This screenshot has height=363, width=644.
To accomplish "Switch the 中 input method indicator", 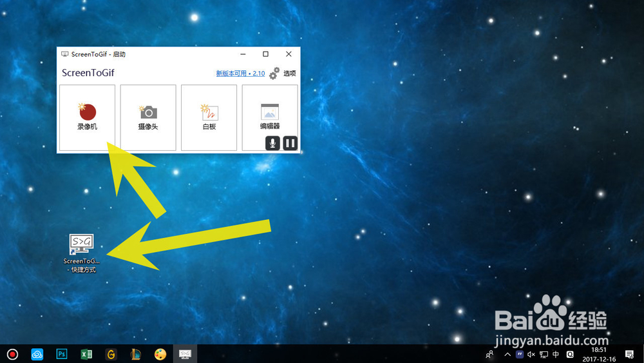I will point(556,354).
